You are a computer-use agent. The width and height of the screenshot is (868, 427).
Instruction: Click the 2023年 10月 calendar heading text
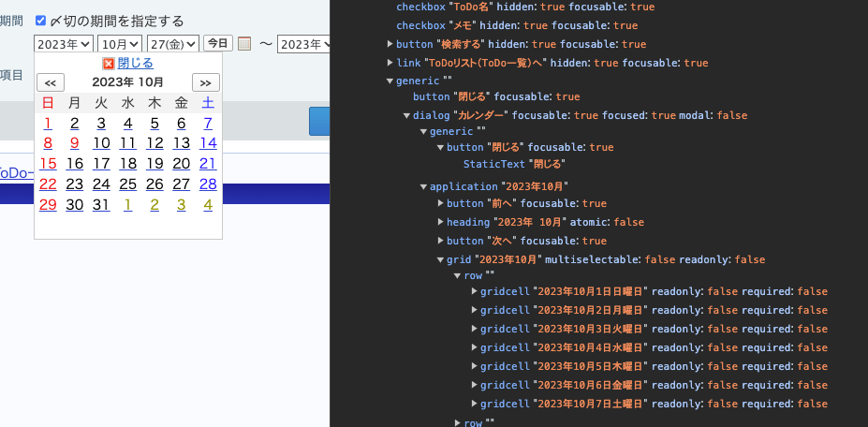128,82
